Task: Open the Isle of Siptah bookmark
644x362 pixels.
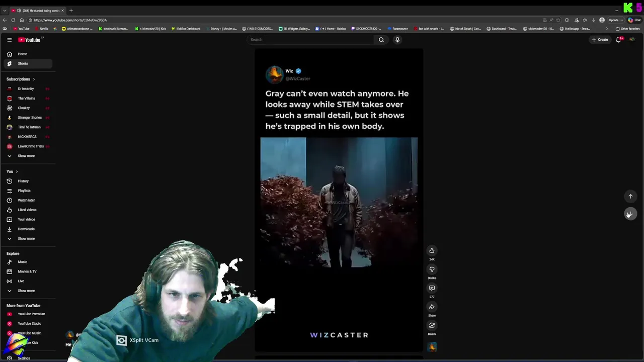Action: pyautogui.click(x=465, y=29)
